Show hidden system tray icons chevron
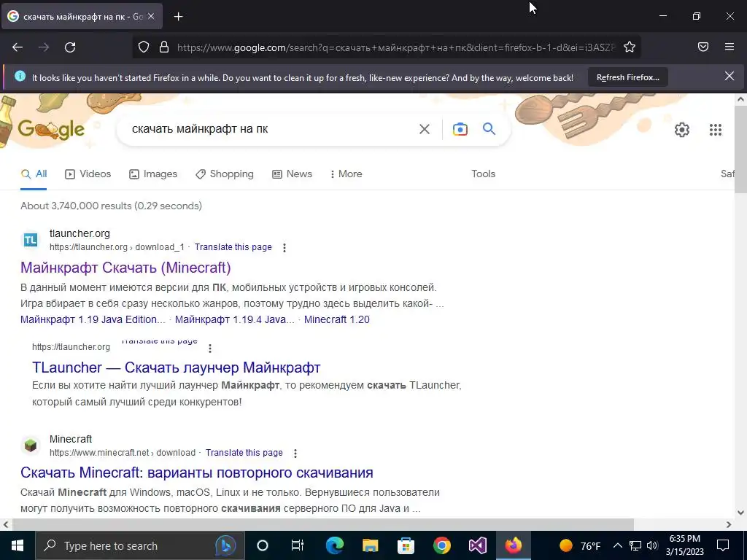Viewport: 747px width, 560px height. (x=617, y=545)
